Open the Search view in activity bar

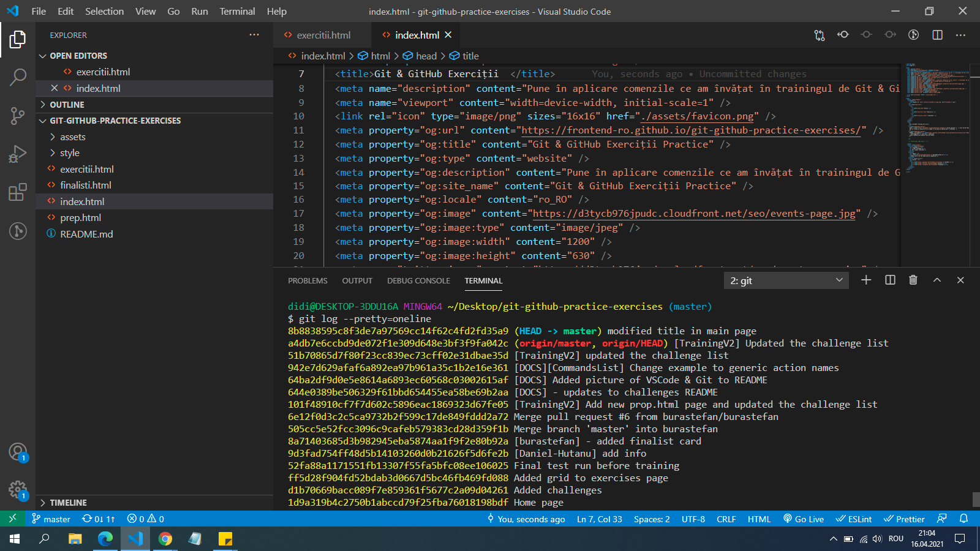(x=18, y=77)
